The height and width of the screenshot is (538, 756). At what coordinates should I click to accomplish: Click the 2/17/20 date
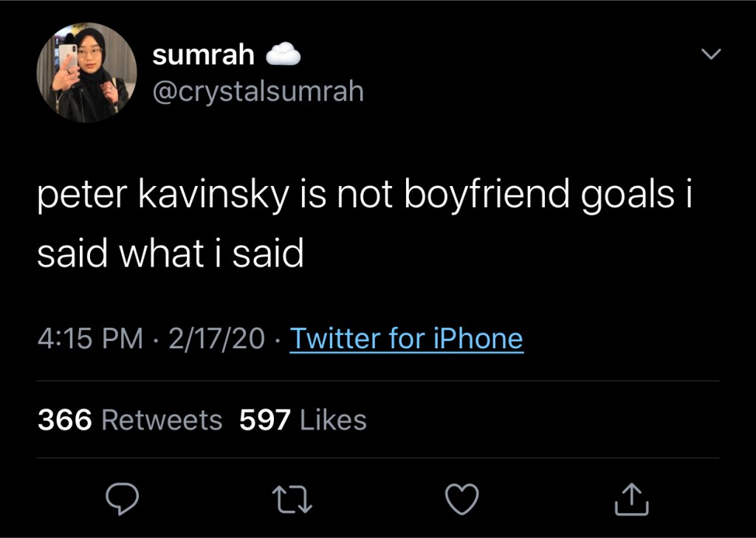(216, 339)
